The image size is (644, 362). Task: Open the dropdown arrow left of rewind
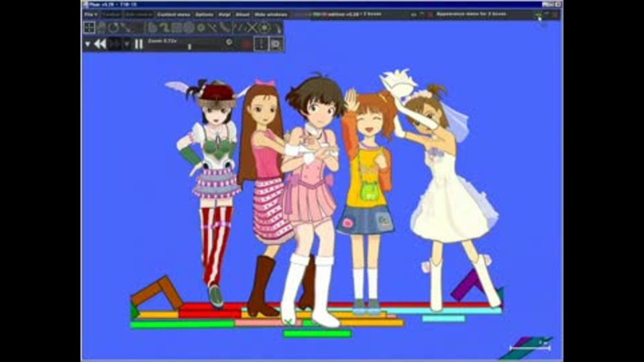tap(87, 44)
